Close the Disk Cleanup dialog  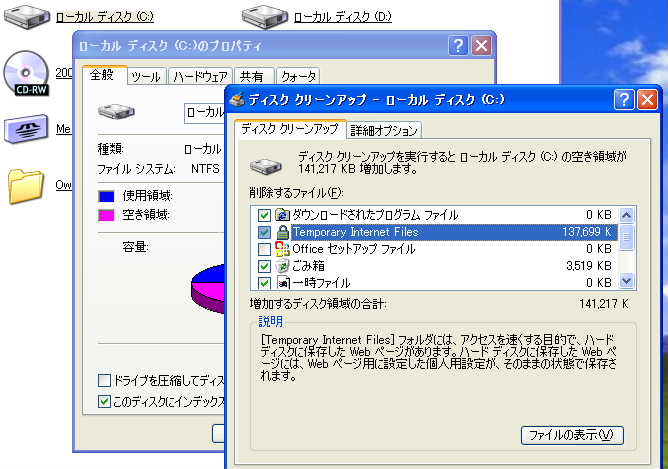(x=648, y=100)
